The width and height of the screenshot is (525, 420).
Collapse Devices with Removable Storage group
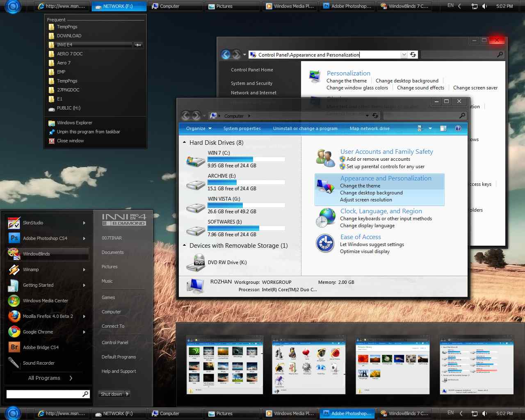coord(184,246)
